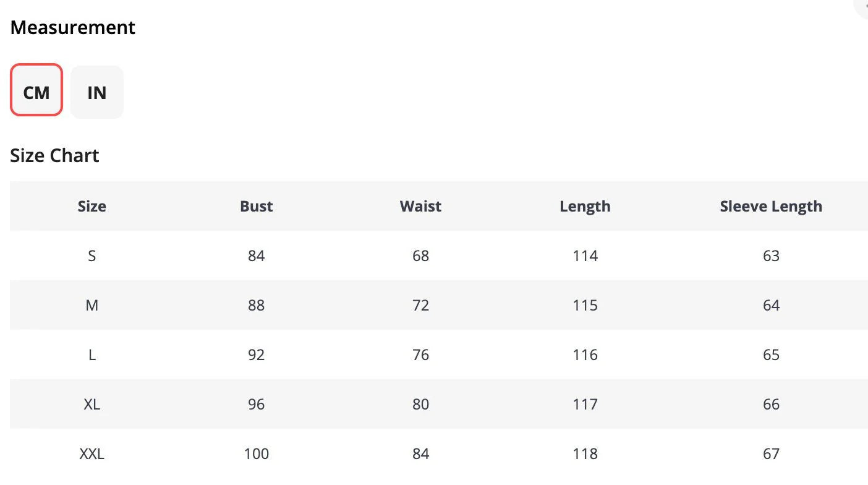Viewport: 868px width, 485px height.
Task: Click the Size Chart heading
Action: [54, 155]
